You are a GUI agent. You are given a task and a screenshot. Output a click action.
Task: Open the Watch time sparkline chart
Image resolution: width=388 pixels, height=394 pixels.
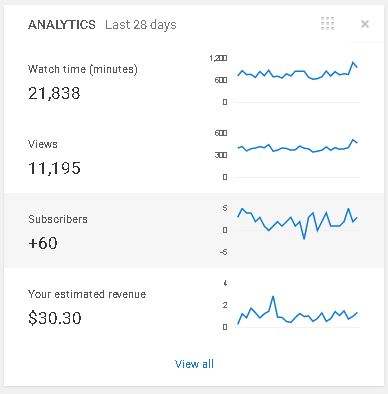[285, 80]
